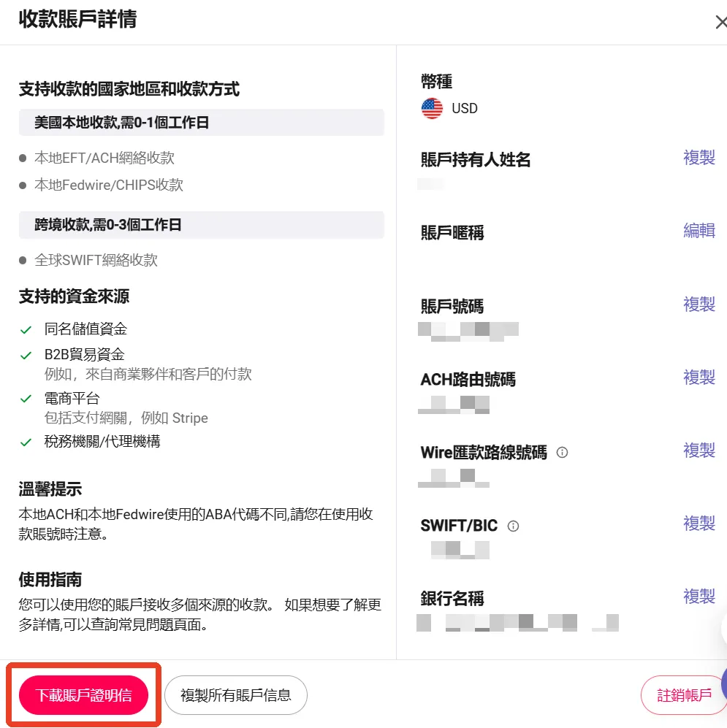Click info icon beside Wire匯款路線號碼
727x728 pixels.
coord(562,452)
